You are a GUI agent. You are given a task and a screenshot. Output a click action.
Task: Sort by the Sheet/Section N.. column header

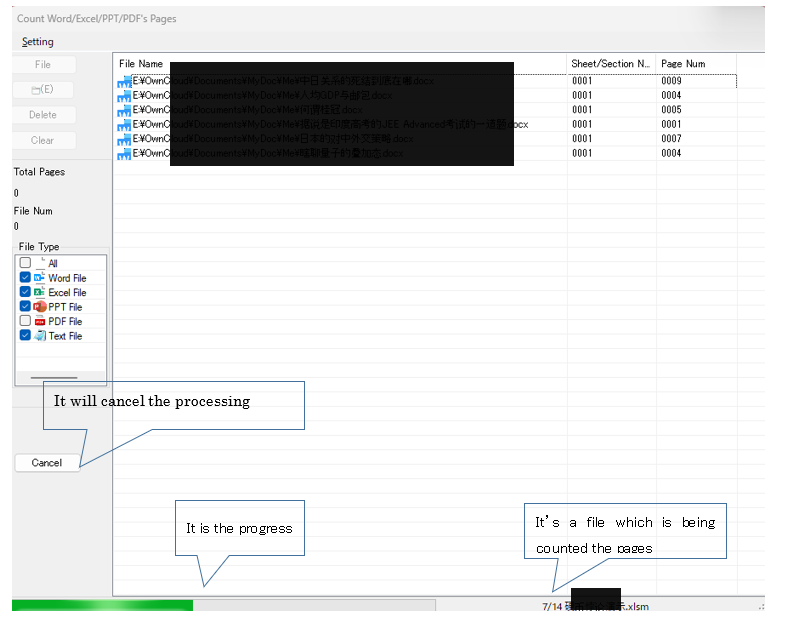[611, 64]
